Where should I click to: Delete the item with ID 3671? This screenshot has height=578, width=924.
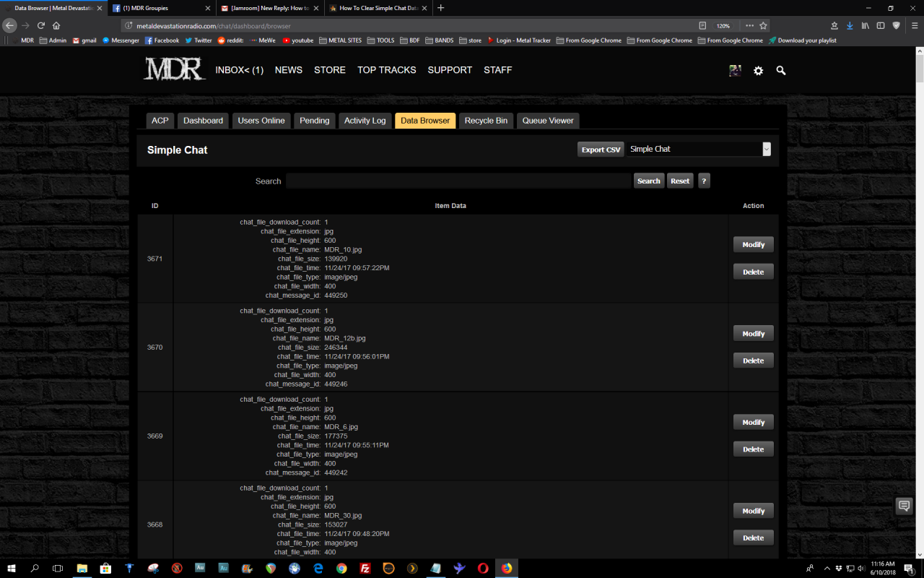point(753,272)
